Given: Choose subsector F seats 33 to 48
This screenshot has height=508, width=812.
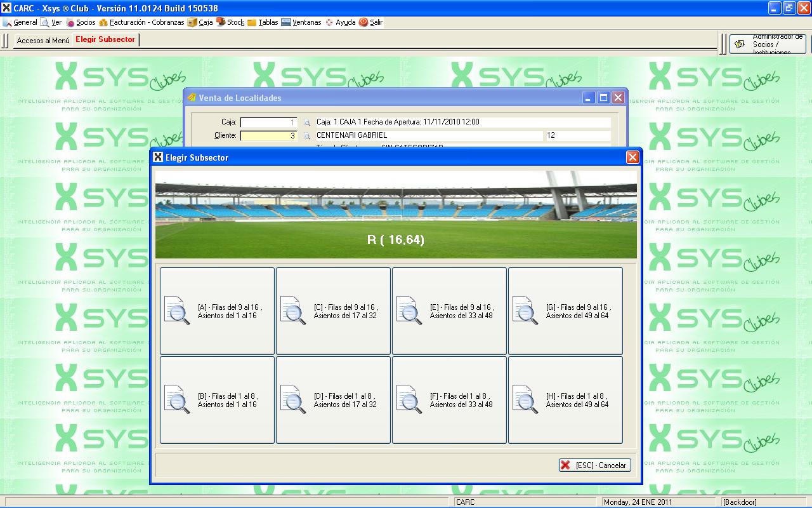Looking at the screenshot, I should [449, 400].
